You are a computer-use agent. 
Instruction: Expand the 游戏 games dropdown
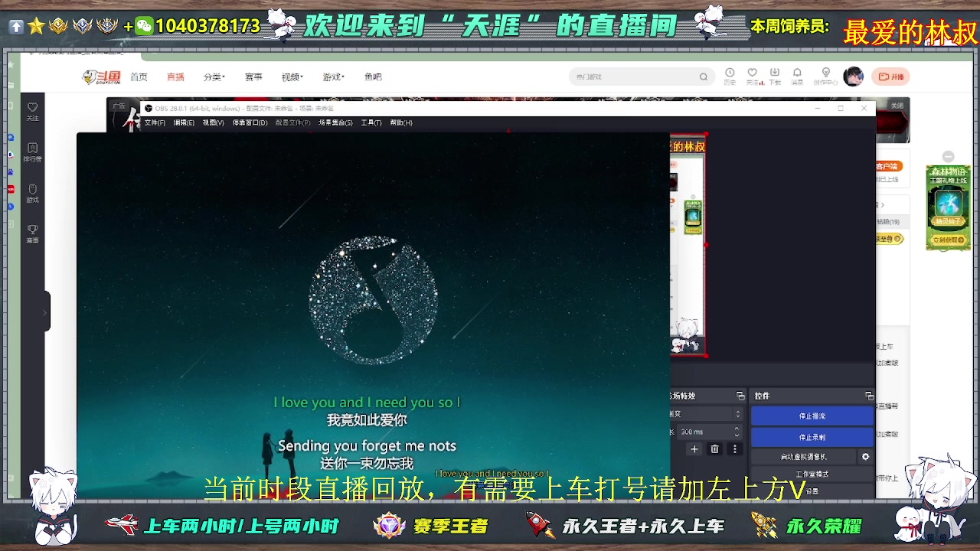(x=333, y=77)
